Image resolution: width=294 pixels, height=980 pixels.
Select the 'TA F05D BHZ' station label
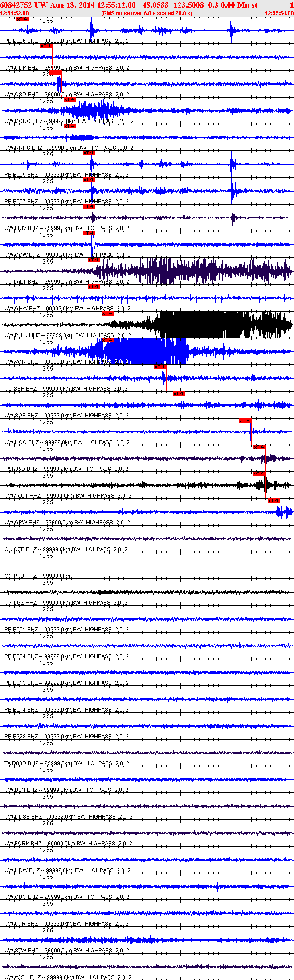[x=21, y=469]
